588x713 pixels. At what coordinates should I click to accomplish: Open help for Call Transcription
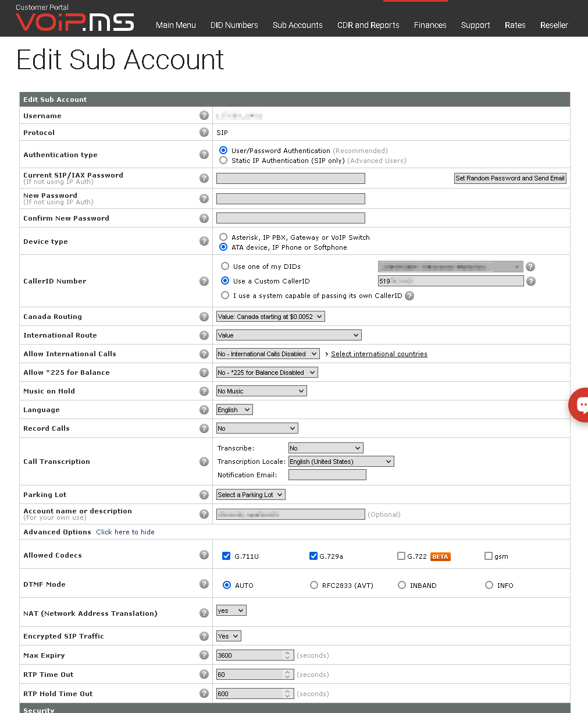(204, 462)
